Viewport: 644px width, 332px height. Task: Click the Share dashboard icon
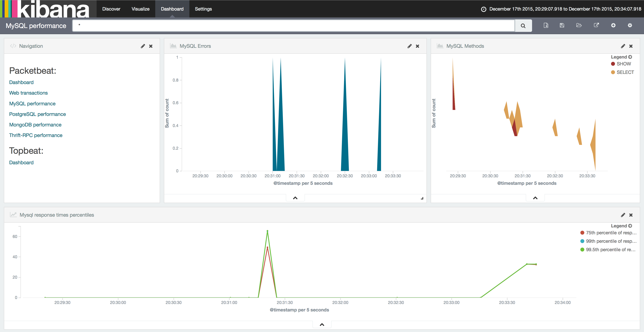point(596,25)
